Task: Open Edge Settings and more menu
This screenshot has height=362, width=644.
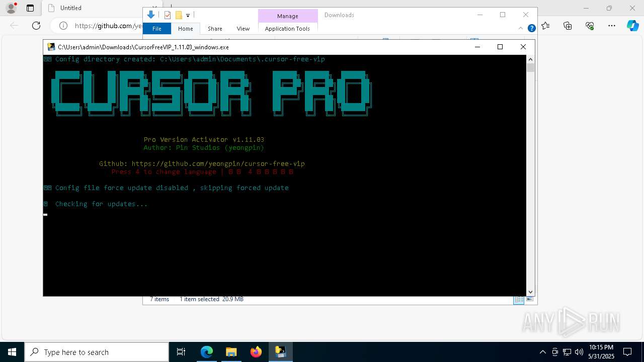Action: pyautogui.click(x=612, y=26)
